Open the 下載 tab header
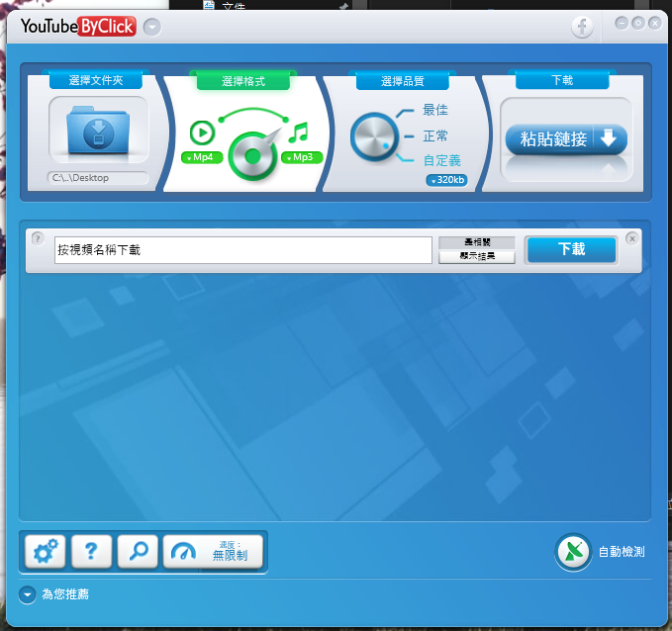This screenshot has height=631, width=672. point(562,80)
